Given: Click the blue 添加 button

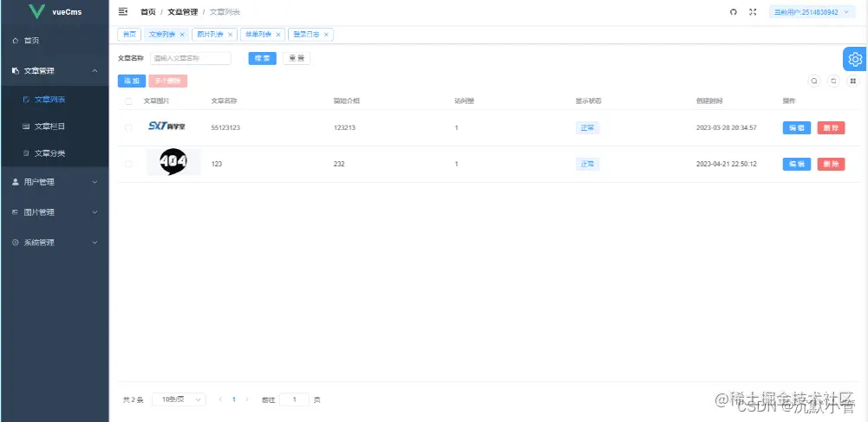Looking at the screenshot, I should tap(132, 81).
